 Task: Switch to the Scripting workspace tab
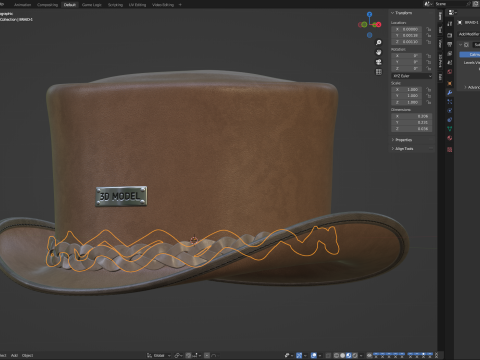115,5
